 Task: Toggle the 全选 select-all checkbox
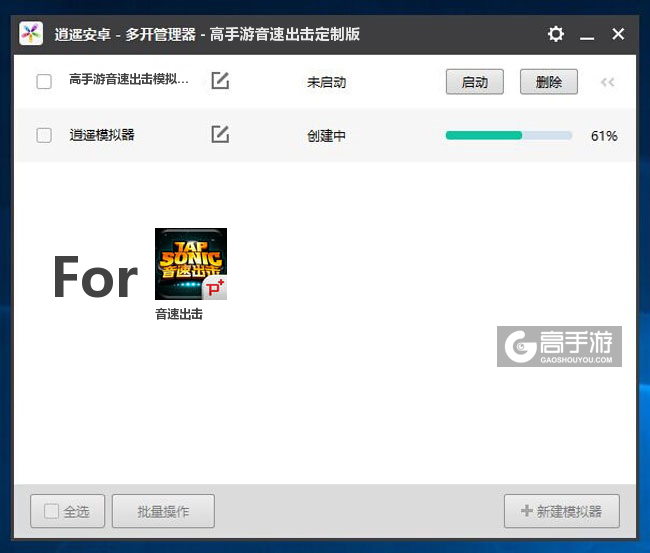tap(51, 511)
